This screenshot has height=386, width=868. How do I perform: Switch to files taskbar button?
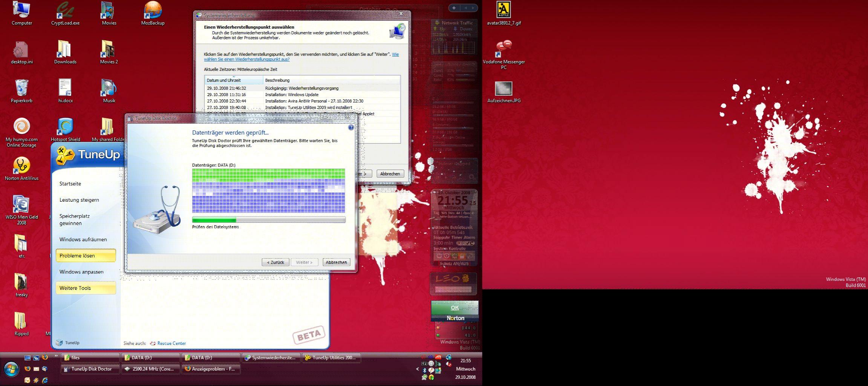(90, 357)
